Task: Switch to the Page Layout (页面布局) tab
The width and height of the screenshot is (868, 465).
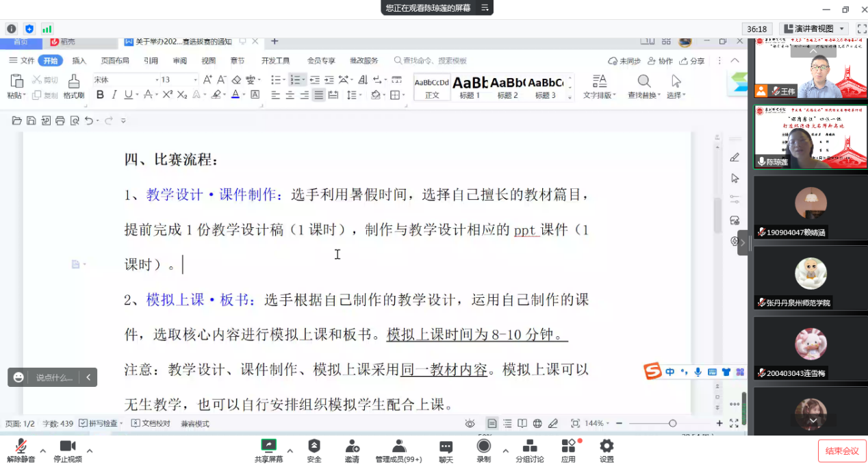Action: 114,60
